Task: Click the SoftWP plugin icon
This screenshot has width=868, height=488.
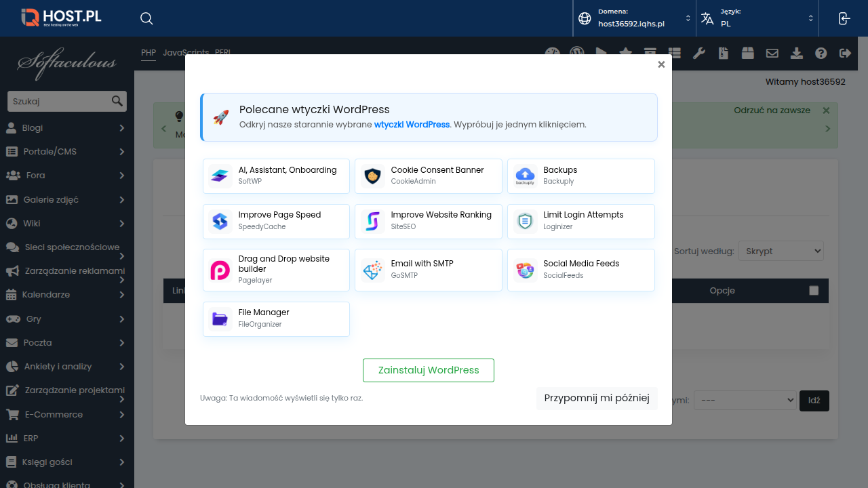Action: point(220,176)
